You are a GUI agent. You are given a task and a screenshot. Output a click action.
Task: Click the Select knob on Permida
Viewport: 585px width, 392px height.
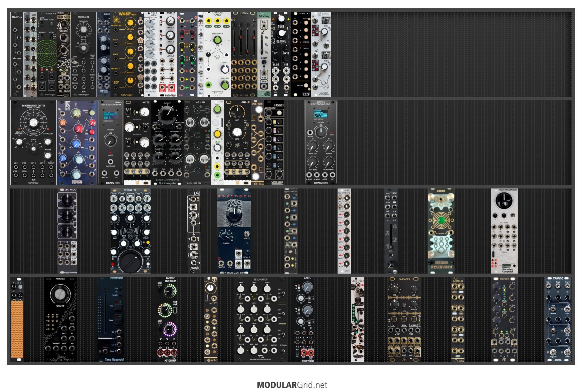click(x=60, y=294)
